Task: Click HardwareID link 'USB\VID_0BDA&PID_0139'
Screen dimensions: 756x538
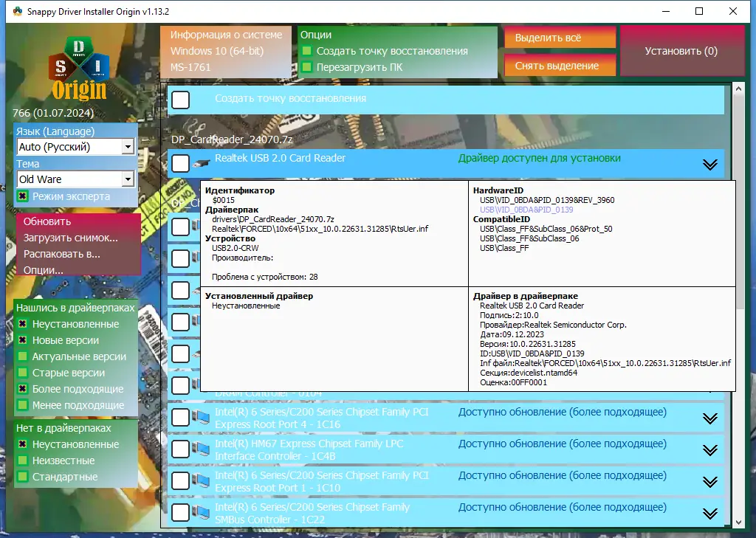Action: click(x=526, y=210)
